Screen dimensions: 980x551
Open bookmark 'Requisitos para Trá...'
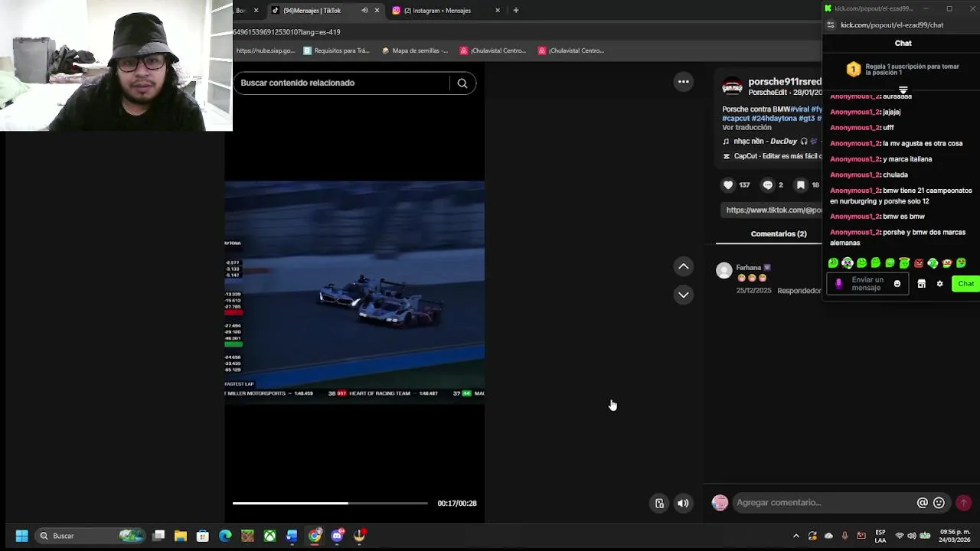point(336,51)
